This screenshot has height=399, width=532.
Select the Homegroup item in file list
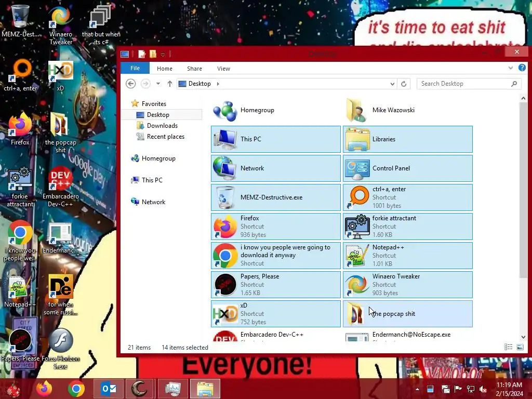[275, 110]
